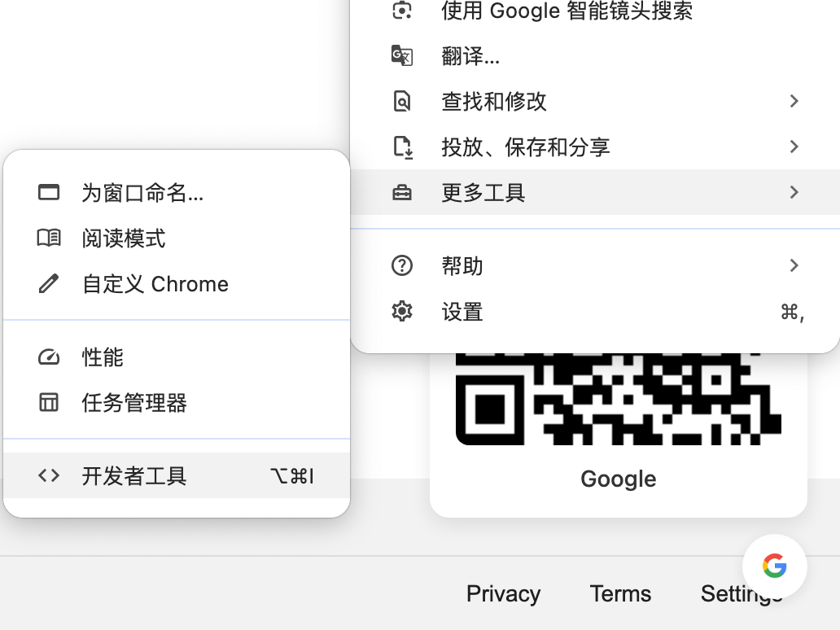Click the settings gear icon
This screenshot has height=630, width=840.
tap(402, 312)
